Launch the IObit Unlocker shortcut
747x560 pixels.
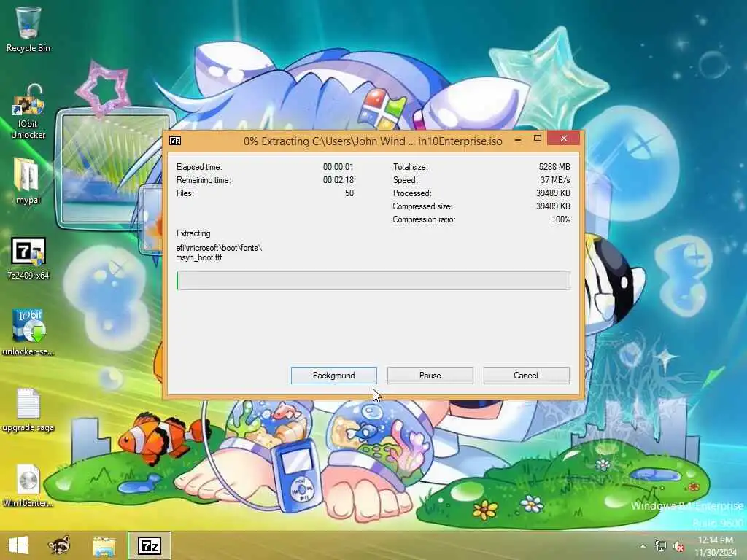[x=28, y=112]
